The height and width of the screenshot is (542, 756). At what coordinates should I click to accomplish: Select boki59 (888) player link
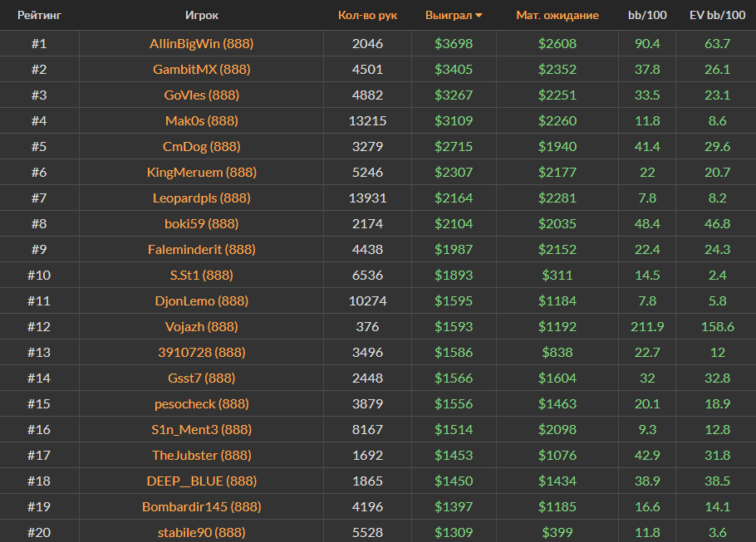pos(202,223)
